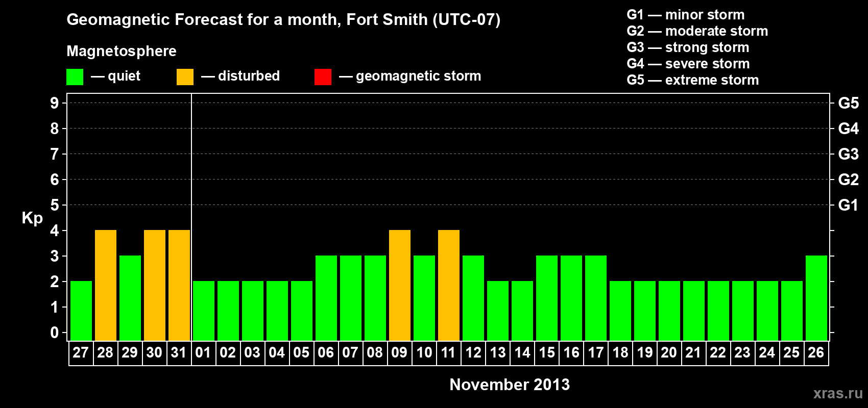Click the 'geomagnetic storm' legend label
This screenshot has height=408, width=868.
[419, 76]
